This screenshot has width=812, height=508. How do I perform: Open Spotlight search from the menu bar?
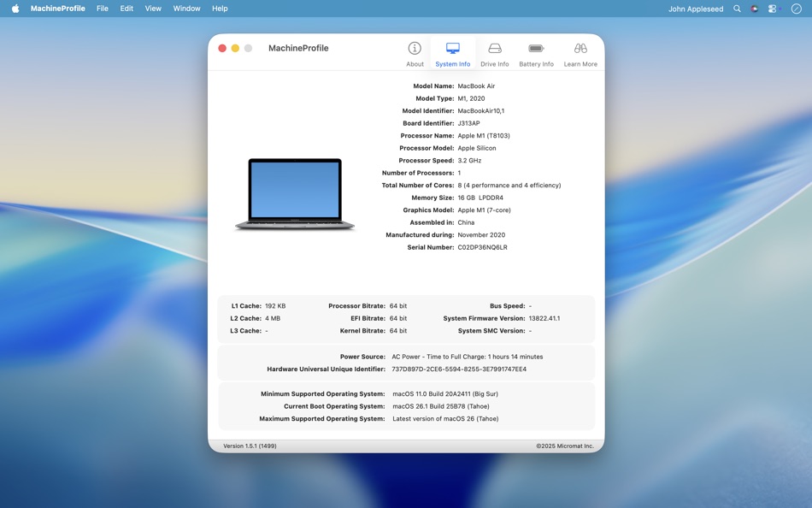click(x=736, y=8)
